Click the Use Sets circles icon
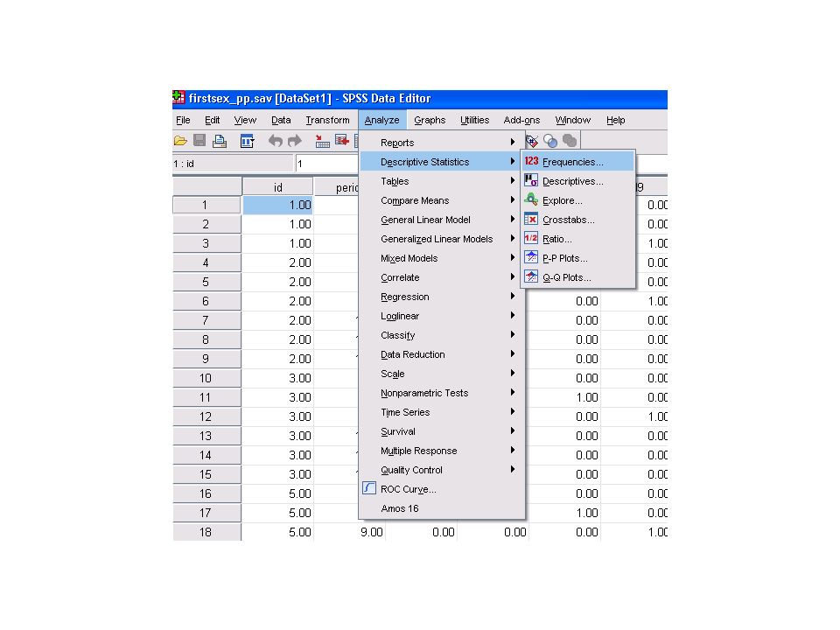Screen dimensions: 840x630 (550, 141)
